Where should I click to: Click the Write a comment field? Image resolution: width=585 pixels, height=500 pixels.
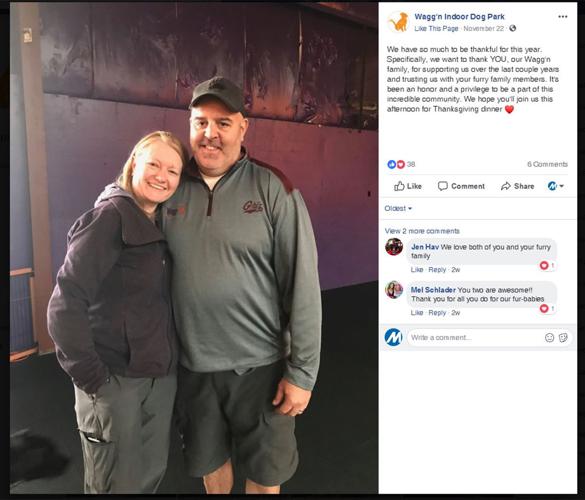[x=475, y=338]
